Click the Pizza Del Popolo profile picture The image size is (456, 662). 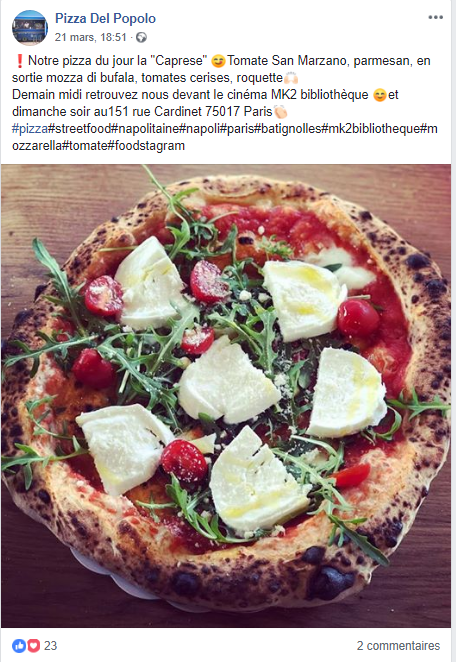pyautogui.click(x=30, y=27)
